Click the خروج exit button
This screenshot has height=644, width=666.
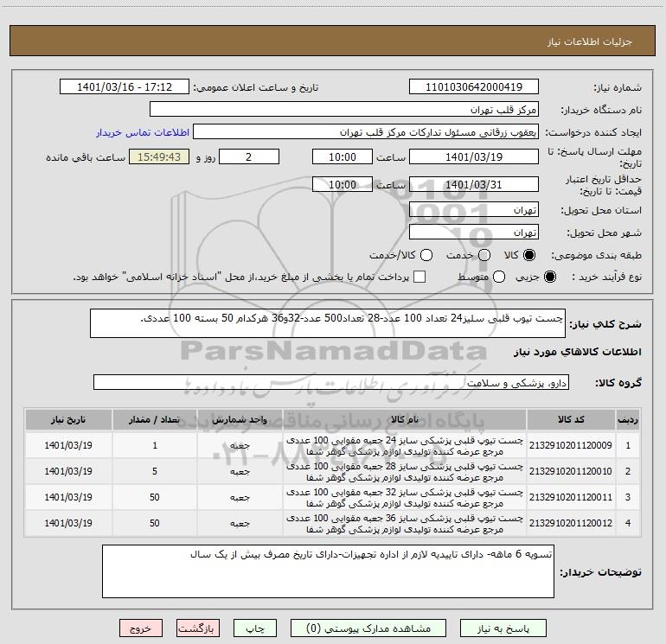(141, 628)
